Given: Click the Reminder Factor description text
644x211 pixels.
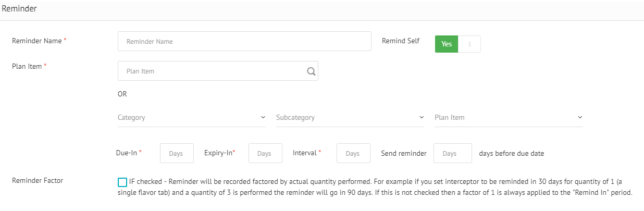Looking at the screenshot, I should tap(375, 187).
